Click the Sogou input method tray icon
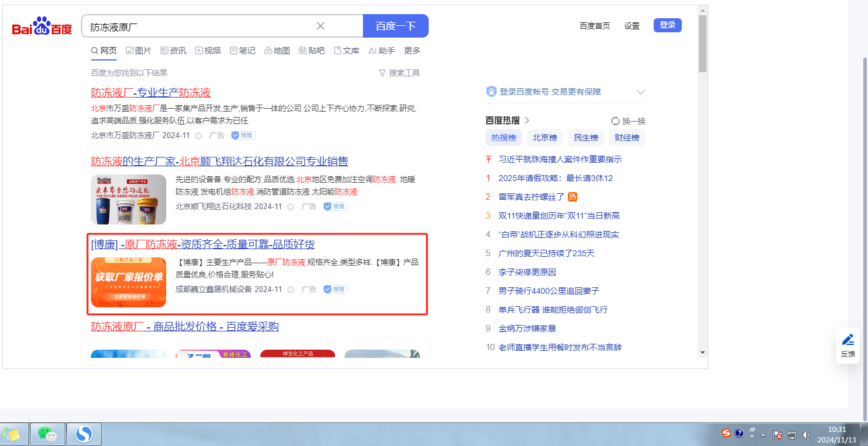868x446 pixels. 726,434
